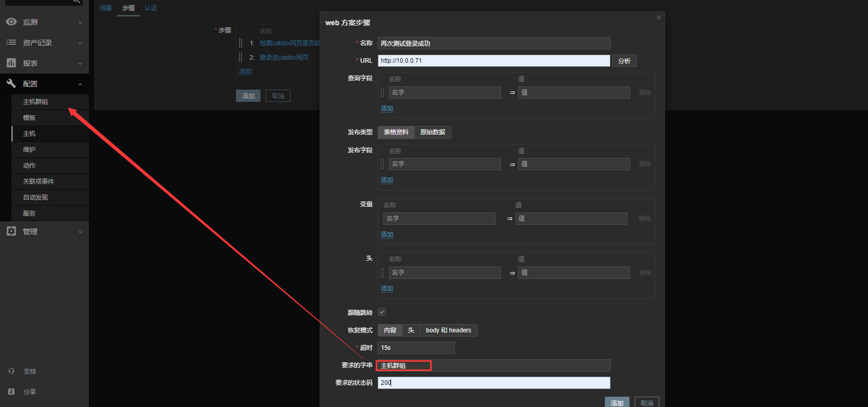868x407 pixels.
Task: Click the Configuration wrench icon
Action: coord(11,83)
